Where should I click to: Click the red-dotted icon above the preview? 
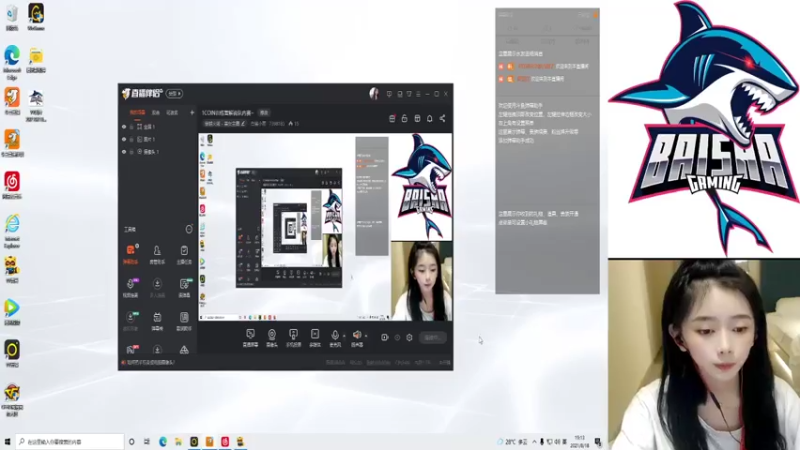click(x=392, y=118)
